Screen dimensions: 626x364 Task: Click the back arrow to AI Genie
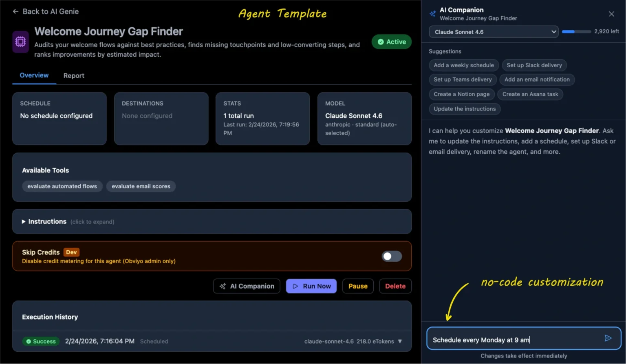[x=15, y=11]
